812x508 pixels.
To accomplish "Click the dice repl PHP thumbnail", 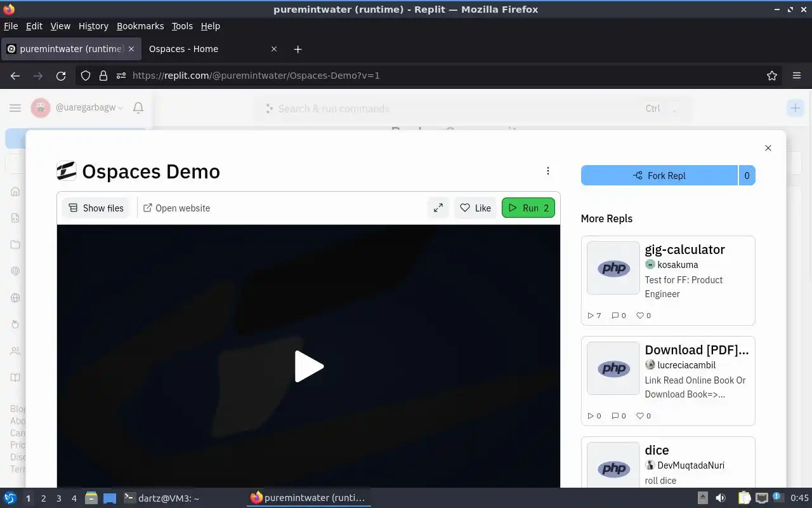I will tap(613, 465).
